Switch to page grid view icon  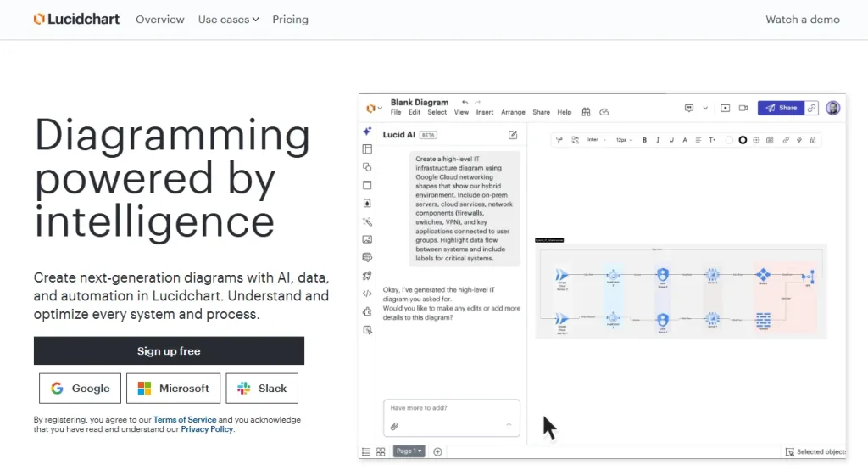tap(381, 451)
